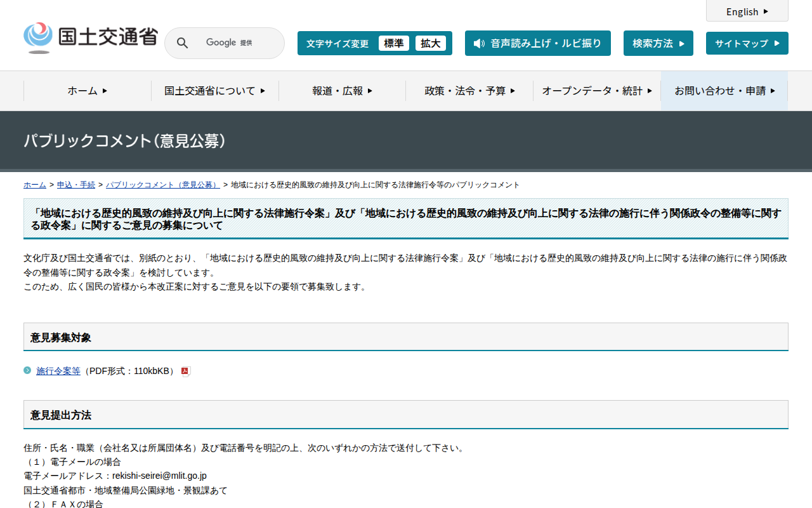Open 音声読み上げ・ルビ振り
This screenshot has width=812, height=508.
538,43
